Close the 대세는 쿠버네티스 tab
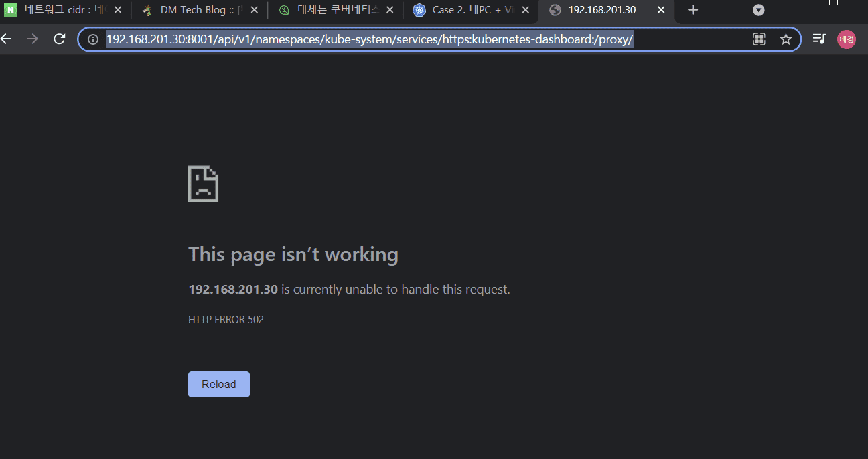This screenshot has width=868, height=459. pos(390,10)
